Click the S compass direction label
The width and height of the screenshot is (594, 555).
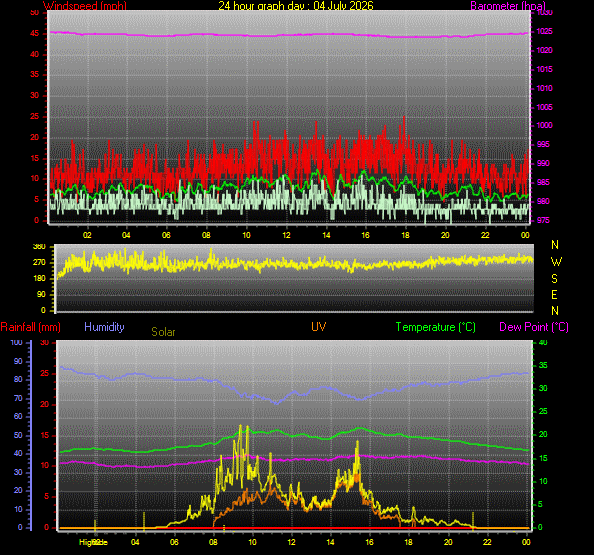(555, 279)
